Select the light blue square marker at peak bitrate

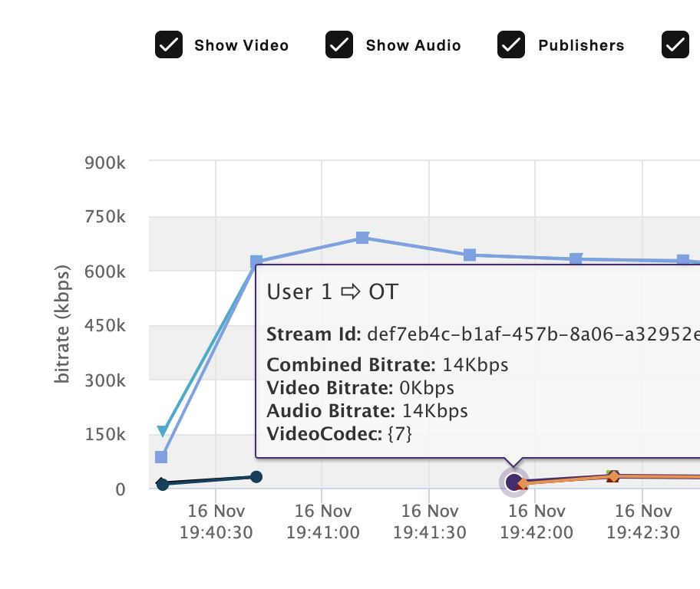(362, 238)
